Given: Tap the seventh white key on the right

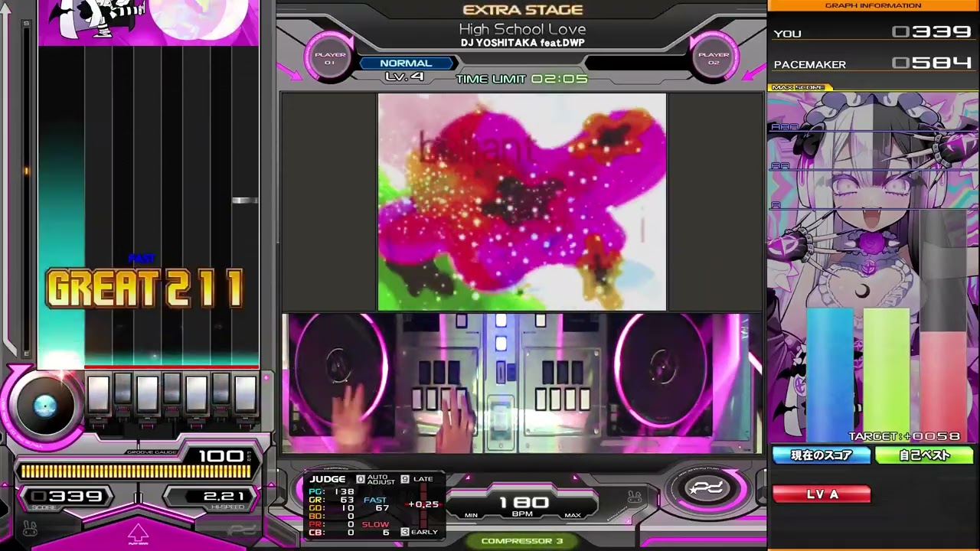Looking at the screenshot, I should pos(245,393).
